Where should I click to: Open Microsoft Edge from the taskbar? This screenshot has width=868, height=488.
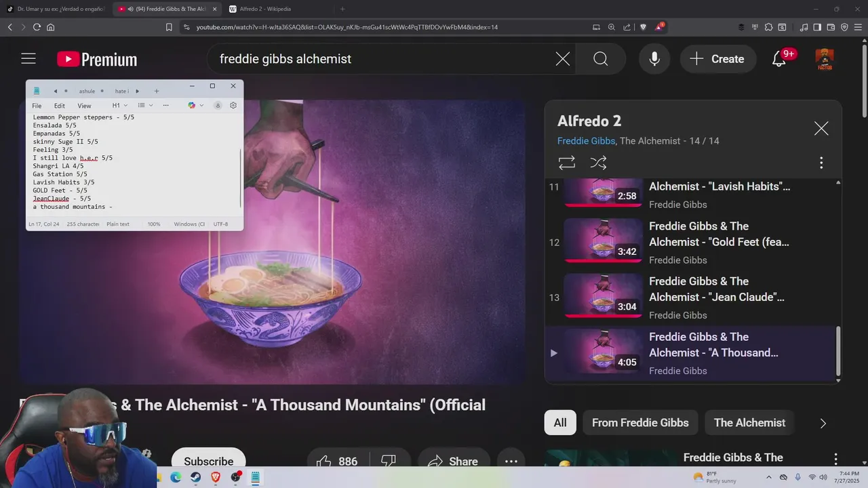pos(176,477)
